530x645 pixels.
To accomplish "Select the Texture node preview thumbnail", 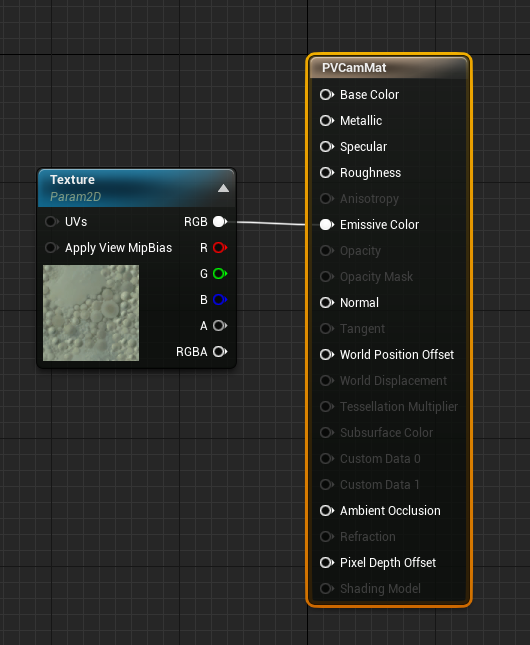I will (91, 313).
